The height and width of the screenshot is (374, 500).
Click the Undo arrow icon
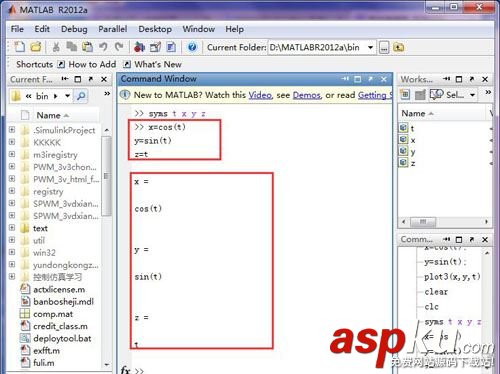point(103,47)
